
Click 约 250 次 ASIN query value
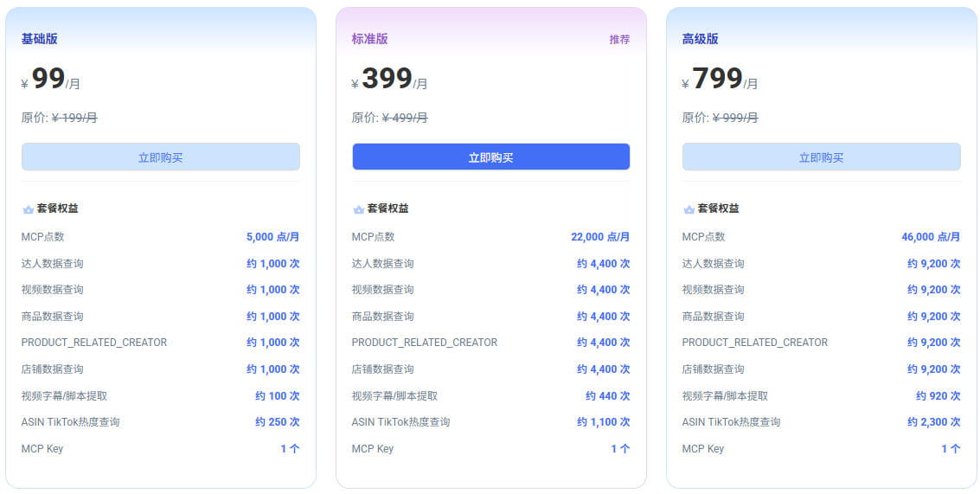pos(278,422)
